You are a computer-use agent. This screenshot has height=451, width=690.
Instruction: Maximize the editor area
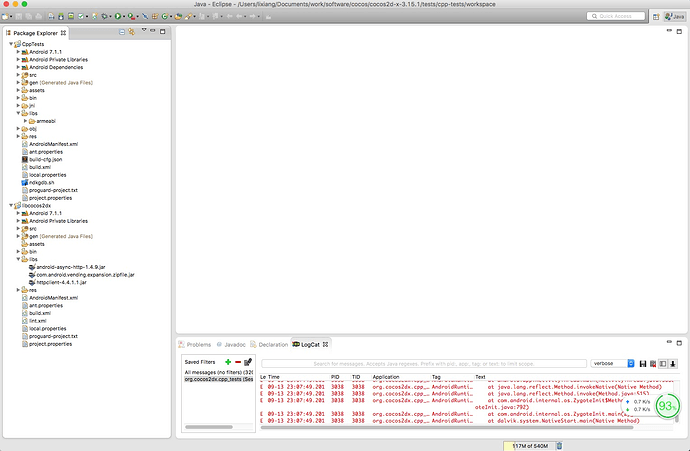[x=679, y=31]
